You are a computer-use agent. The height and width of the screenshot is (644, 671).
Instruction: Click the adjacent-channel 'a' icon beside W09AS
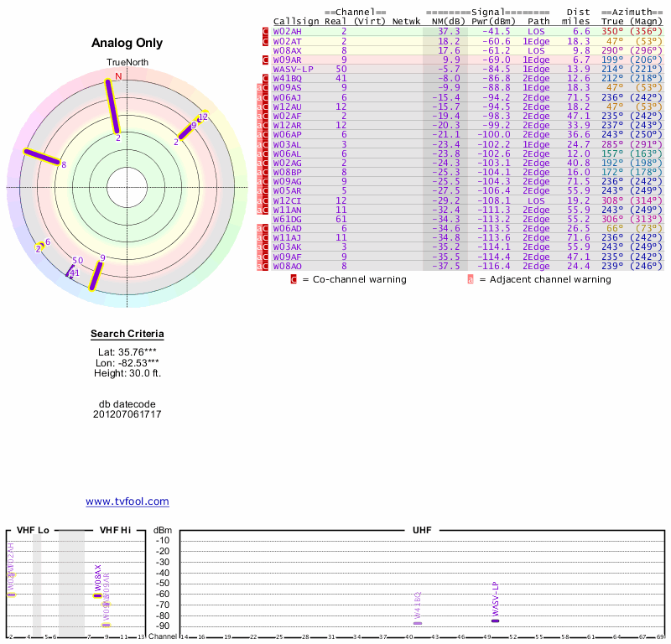(x=259, y=87)
